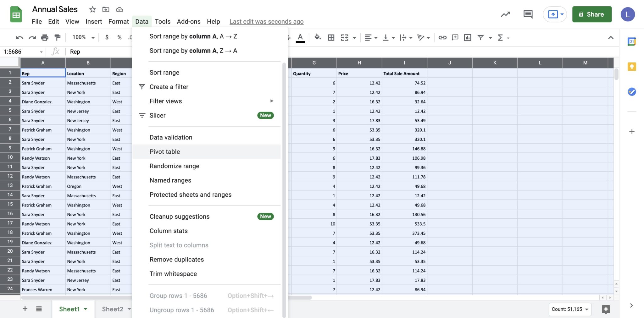Open the text color tool
This screenshot has height=318, width=644.
click(300, 38)
